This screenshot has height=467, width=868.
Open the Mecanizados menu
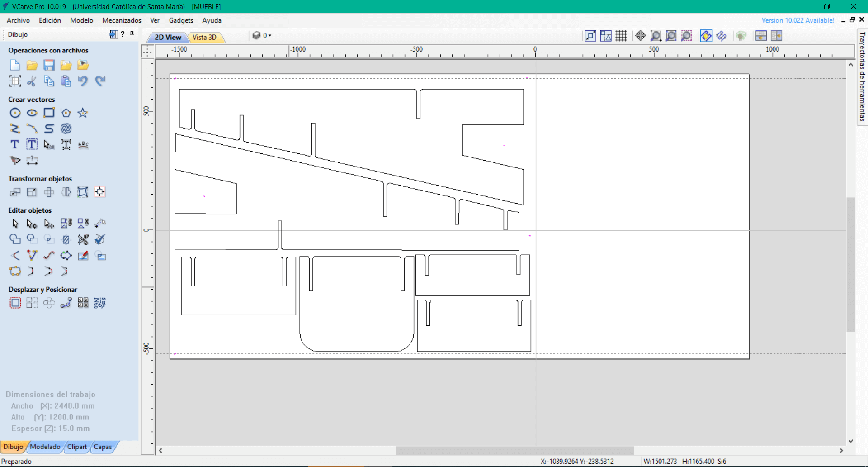tap(122, 20)
